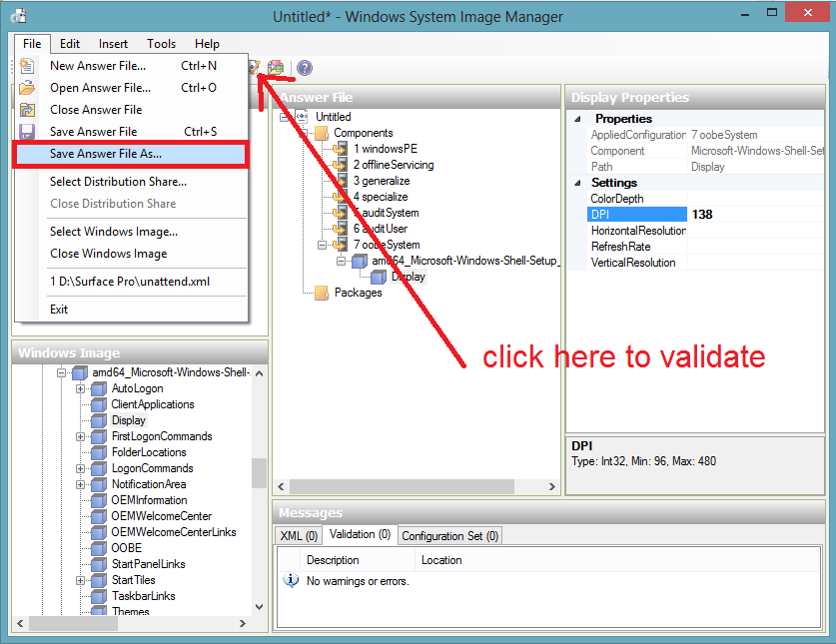Choose Close Answer File from File menu

tap(131, 110)
